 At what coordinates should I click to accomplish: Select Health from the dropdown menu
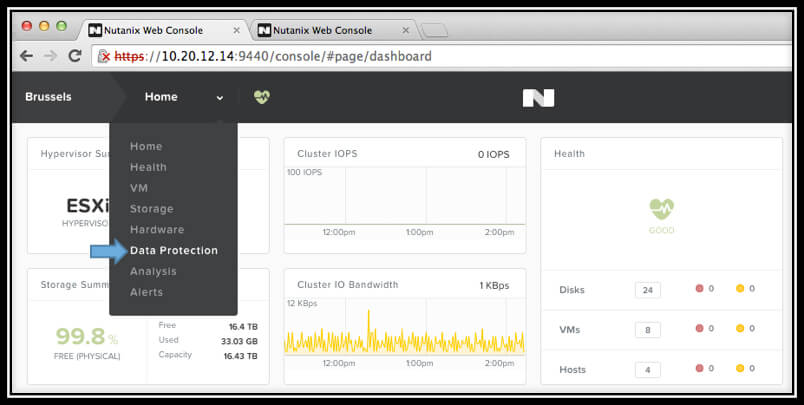(148, 167)
